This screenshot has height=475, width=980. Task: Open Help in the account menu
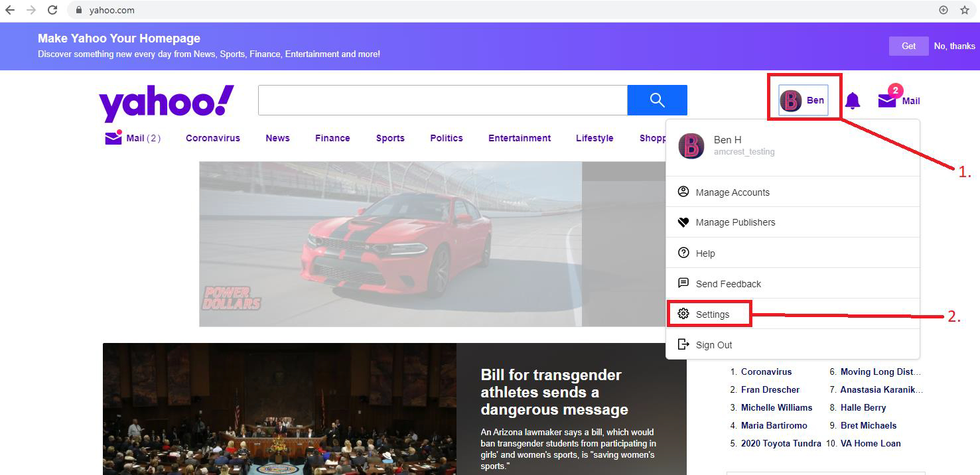click(x=705, y=253)
